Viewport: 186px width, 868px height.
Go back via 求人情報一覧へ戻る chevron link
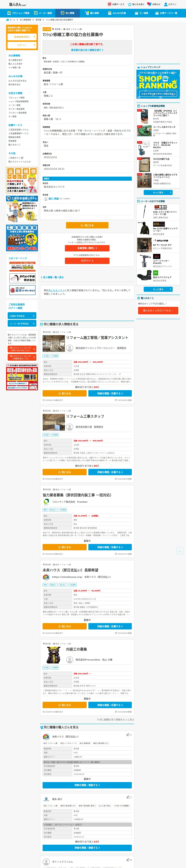pos(52,277)
